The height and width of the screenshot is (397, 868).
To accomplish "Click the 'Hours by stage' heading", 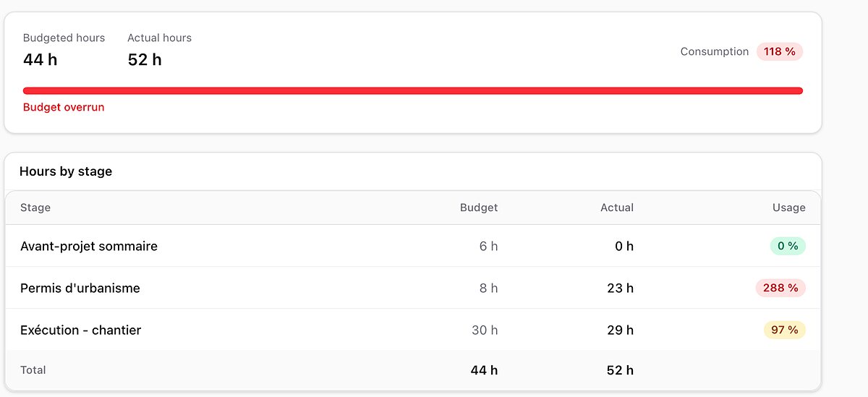I will [66, 171].
